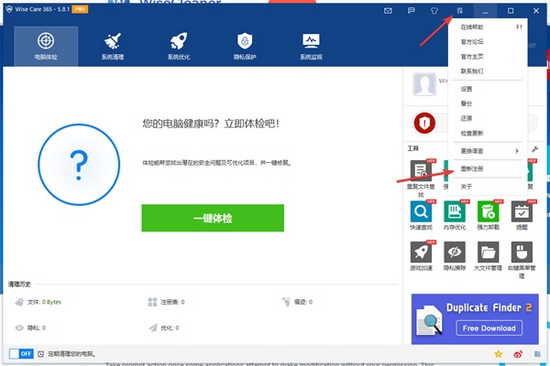Screen dimensions: 550x366
Task: Open 官方主页 in the menu
Action: coord(488,56)
